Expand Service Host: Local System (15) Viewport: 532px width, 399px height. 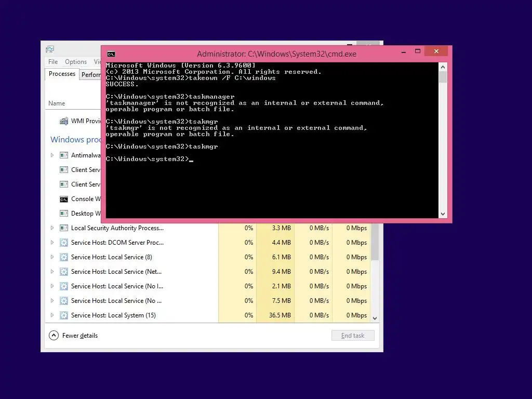point(52,315)
